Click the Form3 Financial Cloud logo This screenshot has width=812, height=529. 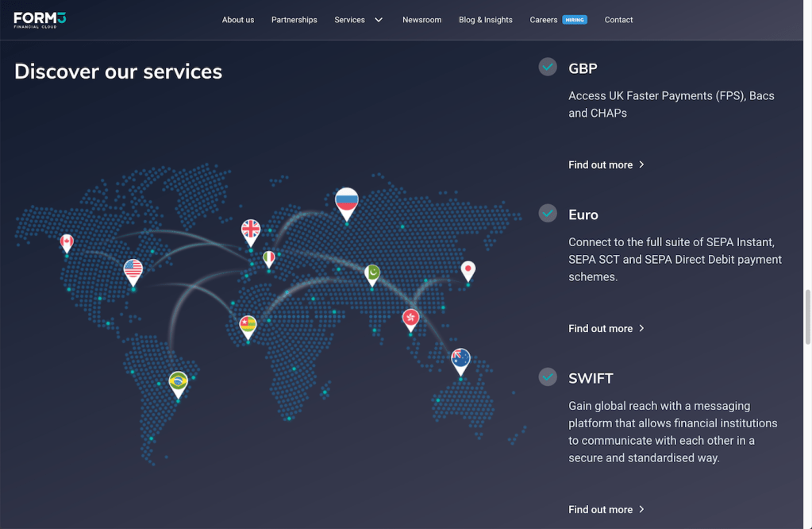40,20
